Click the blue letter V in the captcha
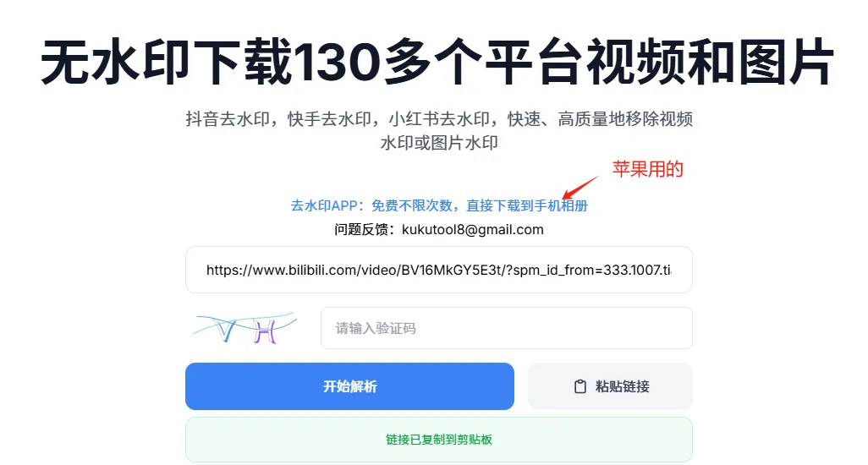868x465 pixels. point(225,330)
